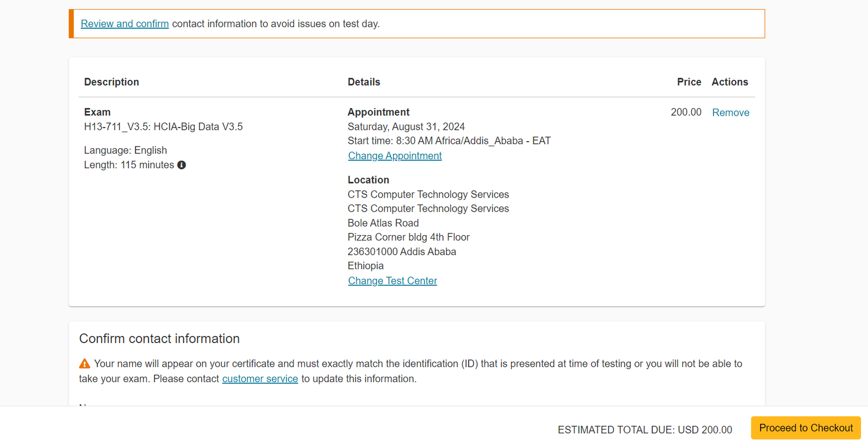Click the Details column header

363,82
